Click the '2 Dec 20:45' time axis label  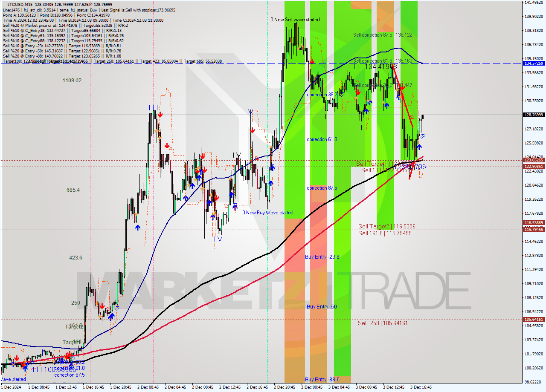[285, 387]
